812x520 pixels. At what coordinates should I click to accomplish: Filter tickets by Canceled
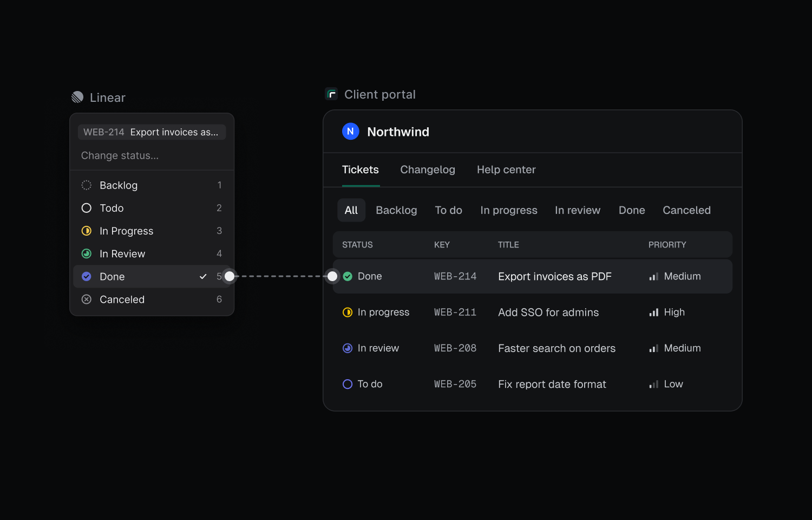click(687, 210)
